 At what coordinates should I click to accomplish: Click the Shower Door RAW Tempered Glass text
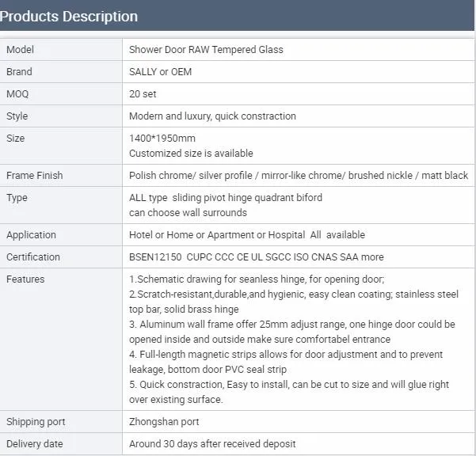(x=206, y=50)
